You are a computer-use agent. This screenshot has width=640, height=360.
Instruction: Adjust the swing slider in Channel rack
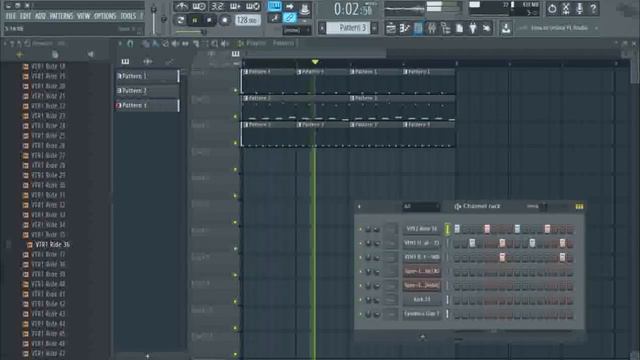[543, 207]
